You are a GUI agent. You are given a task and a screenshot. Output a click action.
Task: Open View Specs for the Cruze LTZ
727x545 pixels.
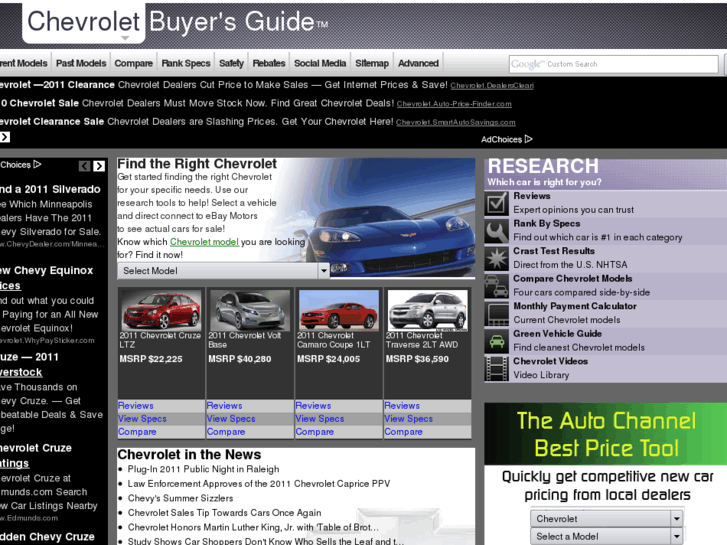click(x=142, y=419)
